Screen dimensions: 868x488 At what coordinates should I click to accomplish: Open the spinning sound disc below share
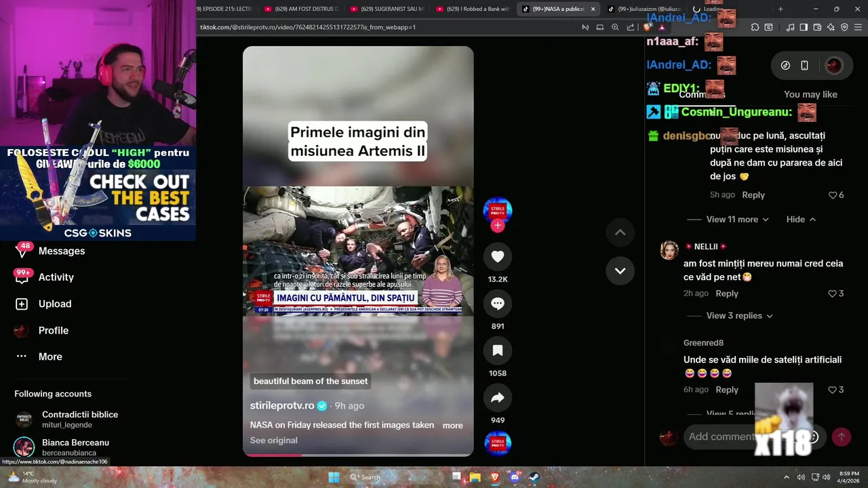tap(498, 444)
